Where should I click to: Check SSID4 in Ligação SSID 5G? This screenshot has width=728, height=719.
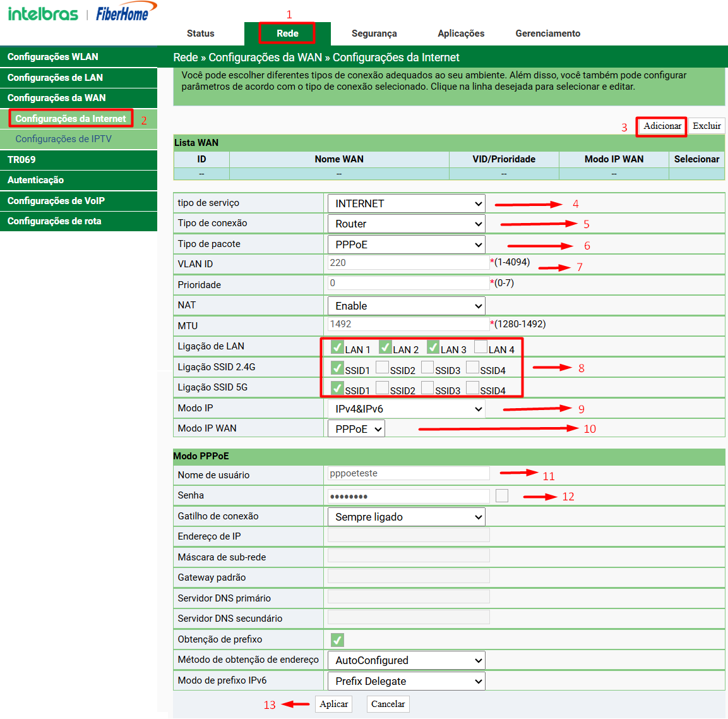click(473, 388)
